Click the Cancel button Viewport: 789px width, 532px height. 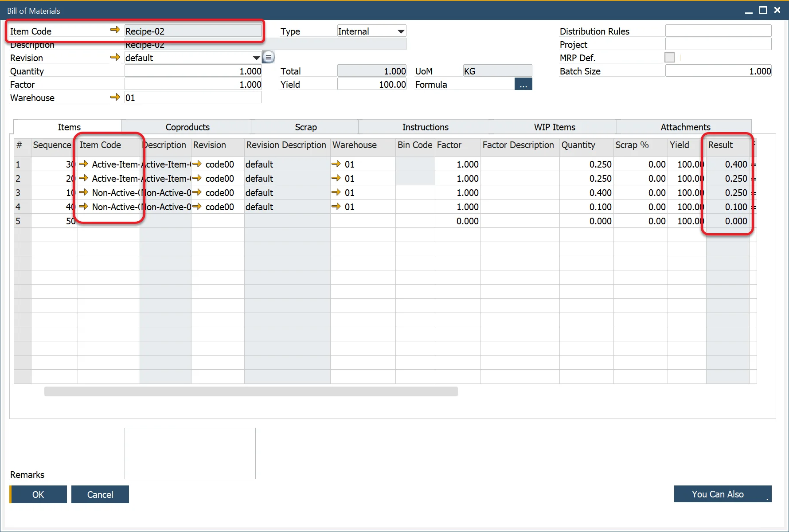pyautogui.click(x=100, y=494)
